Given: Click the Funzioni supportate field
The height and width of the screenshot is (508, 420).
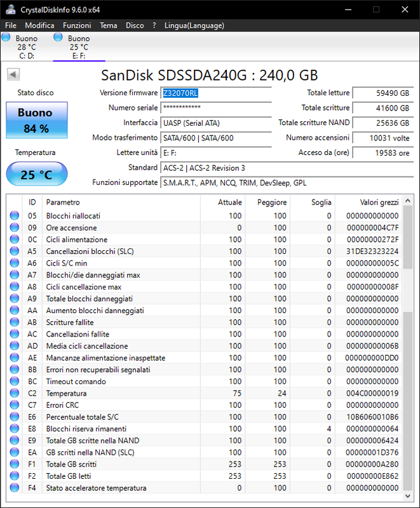Looking at the screenshot, I should pyautogui.click(x=287, y=183).
